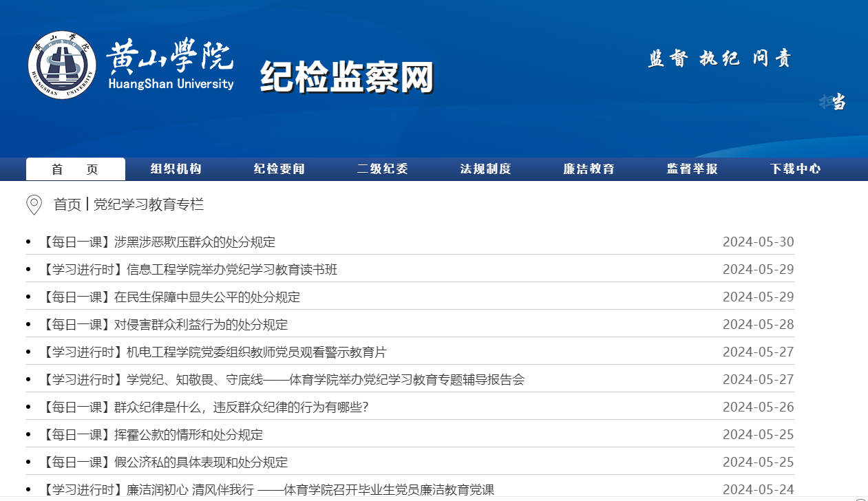Select the 二级纪委 navigation item
Viewport: 868px width, 501px height.
coord(382,169)
